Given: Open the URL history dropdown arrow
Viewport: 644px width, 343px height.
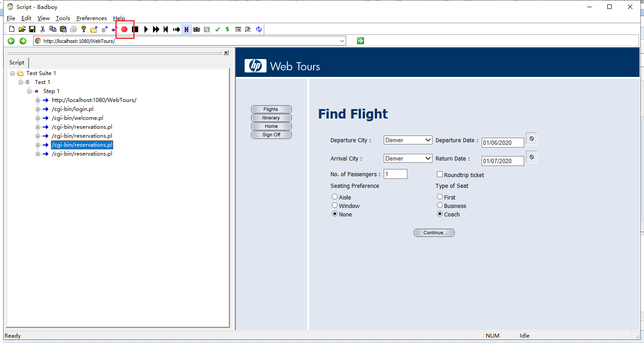Looking at the screenshot, I should (343, 41).
